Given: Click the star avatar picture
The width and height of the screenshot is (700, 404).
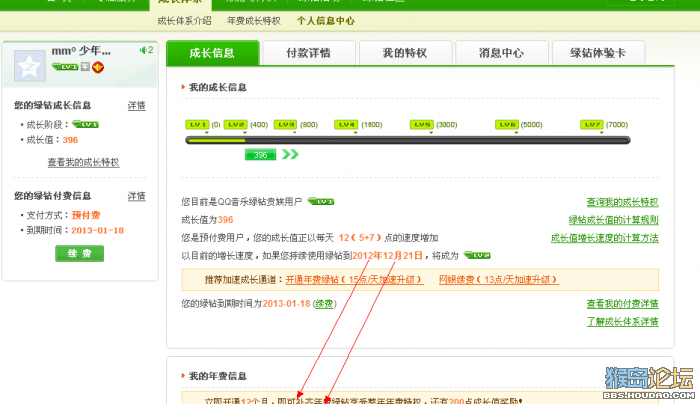Looking at the screenshot, I should [29, 66].
